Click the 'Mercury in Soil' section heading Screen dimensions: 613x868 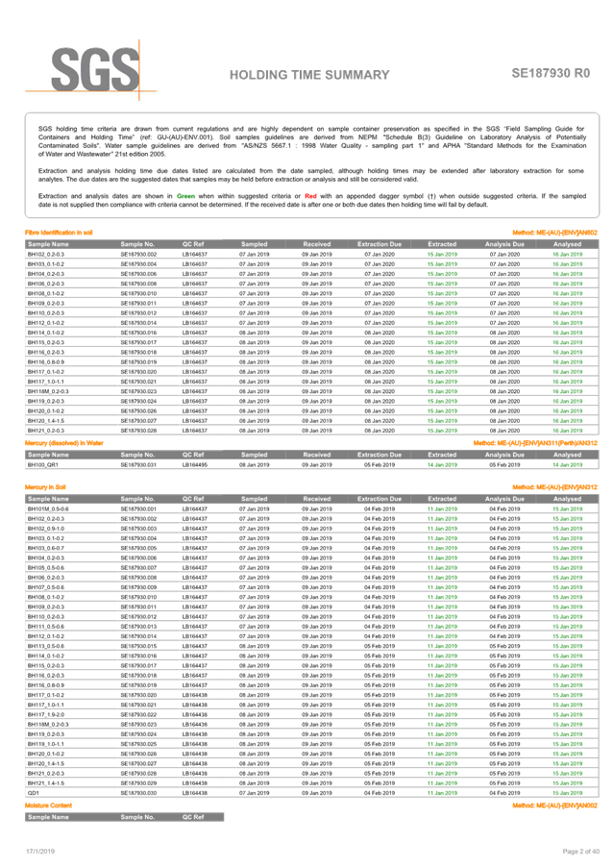pyautogui.click(x=45, y=487)
